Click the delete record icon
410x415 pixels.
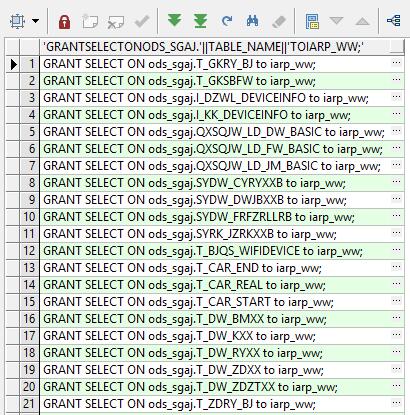116,22
